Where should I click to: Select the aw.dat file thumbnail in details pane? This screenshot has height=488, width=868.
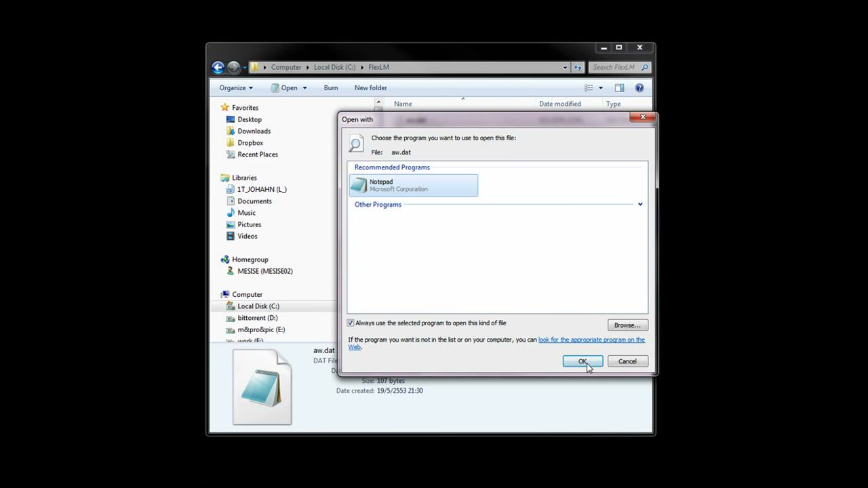click(x=262, y=386)
